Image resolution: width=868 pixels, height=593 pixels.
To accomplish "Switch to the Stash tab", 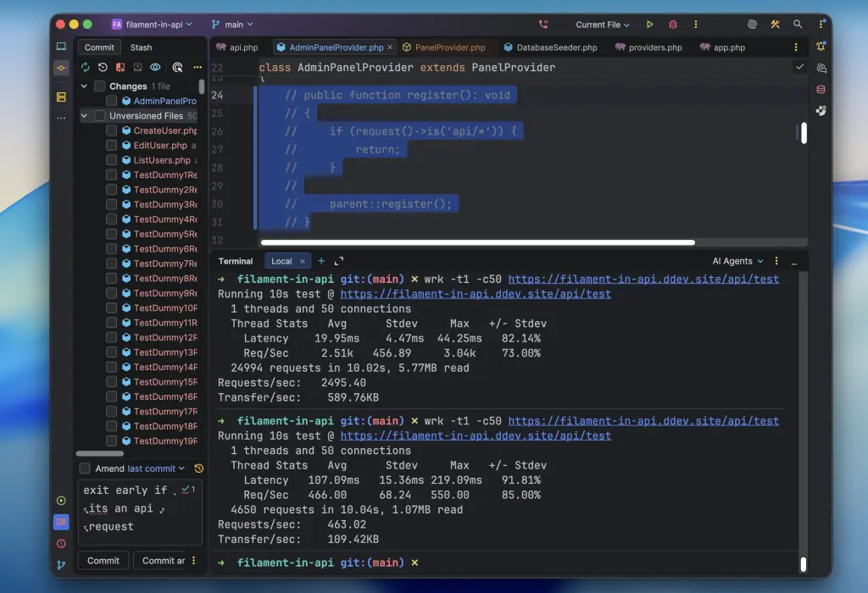I will pyautogui.click(x=142, y=47).
